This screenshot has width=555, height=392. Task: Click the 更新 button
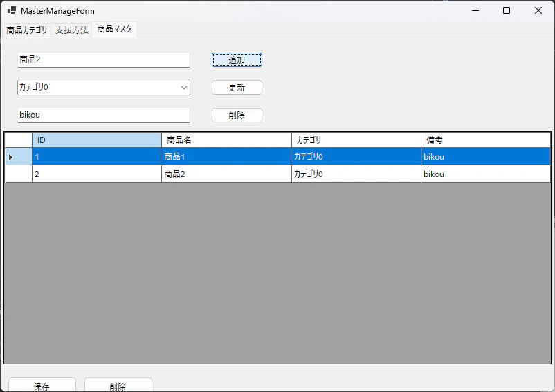[x=237, y=87]
